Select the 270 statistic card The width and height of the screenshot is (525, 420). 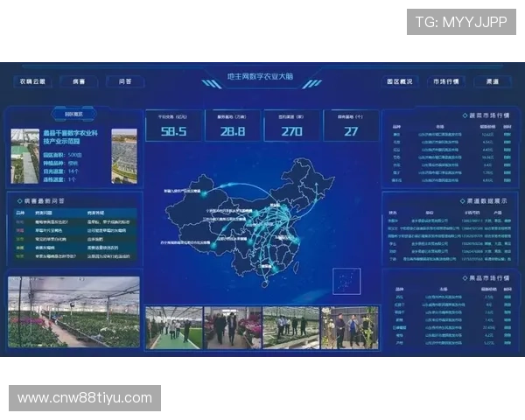[291, 126]
